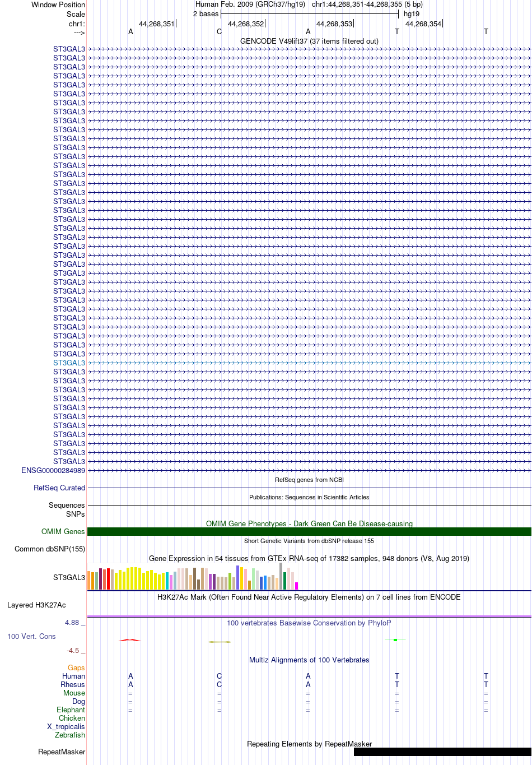The width and height of the screenshot is (532, 765).
Task: Click the orange Gaps row label
Action: tap(76, 667)
